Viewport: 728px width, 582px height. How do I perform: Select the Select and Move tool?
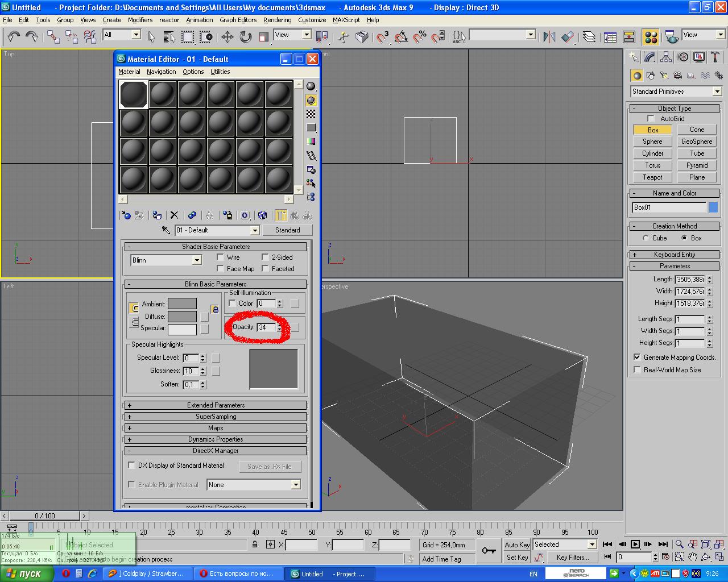tap(227, 37)
